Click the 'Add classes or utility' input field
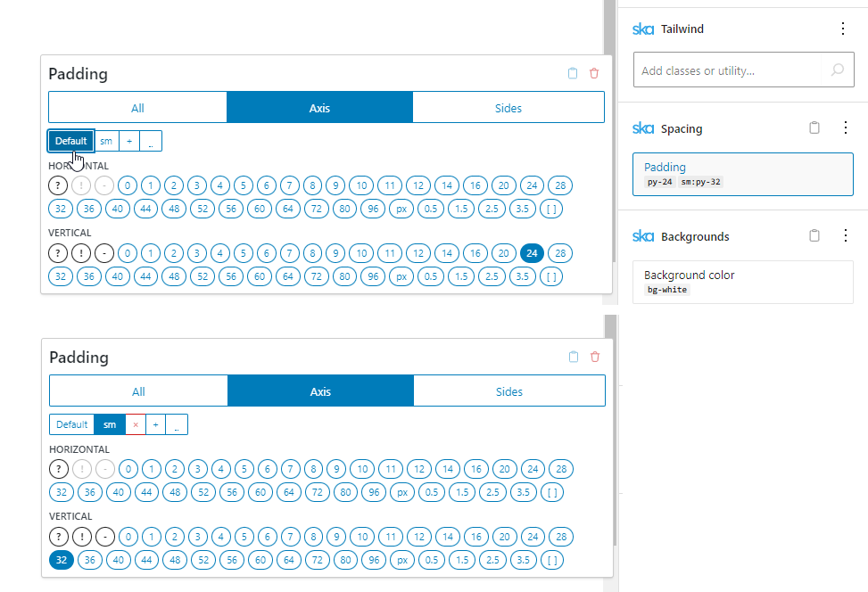The height and width of the screenshot is (592, 868). pos(727,70)
